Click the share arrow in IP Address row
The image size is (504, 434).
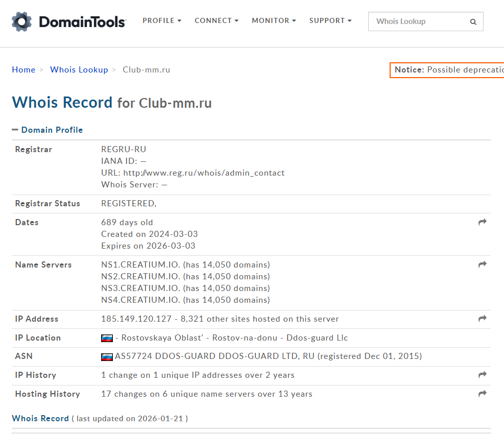(482, 319)
